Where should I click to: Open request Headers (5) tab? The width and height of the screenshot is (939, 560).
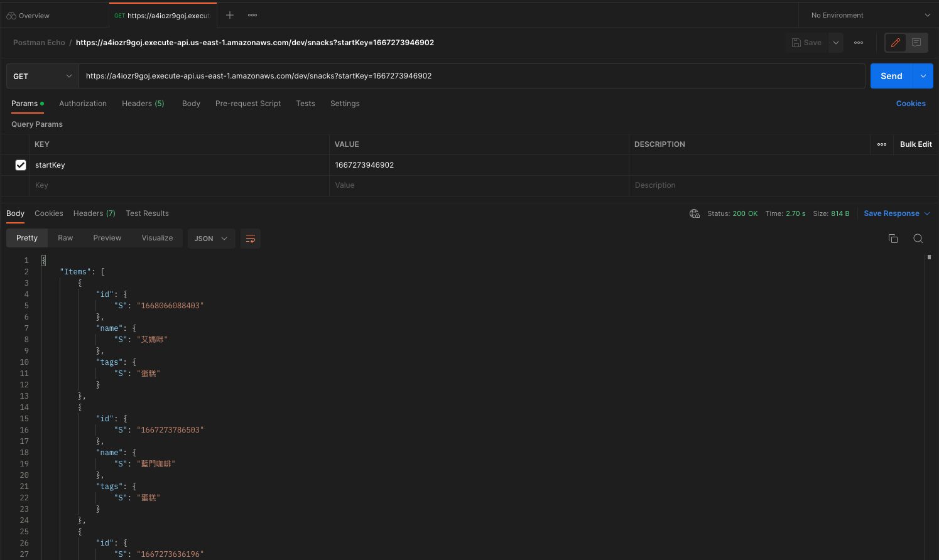[143, 104]
